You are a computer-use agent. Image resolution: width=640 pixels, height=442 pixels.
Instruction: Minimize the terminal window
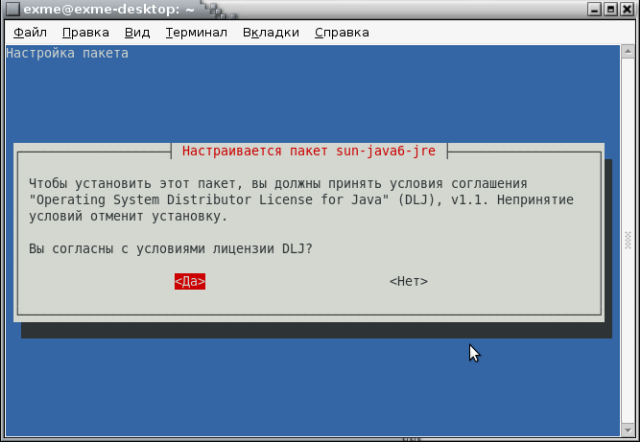(x=594, y=9)
